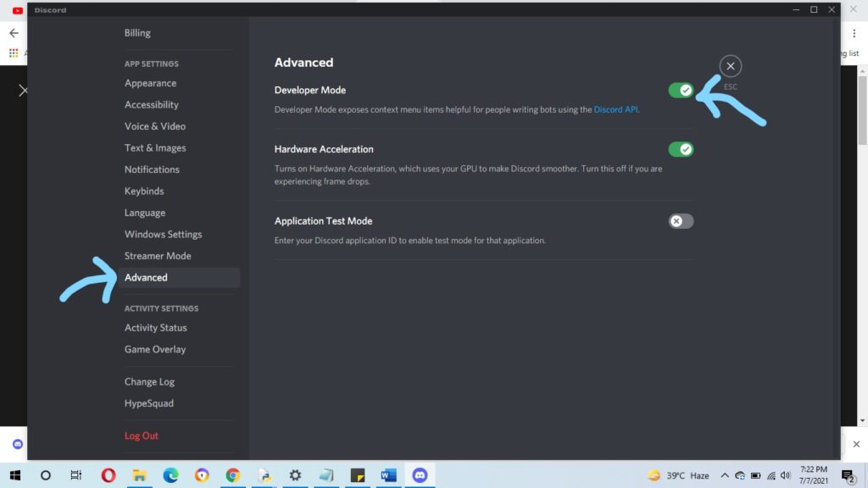Open File Explorer from taskbar

click(140, 475)
